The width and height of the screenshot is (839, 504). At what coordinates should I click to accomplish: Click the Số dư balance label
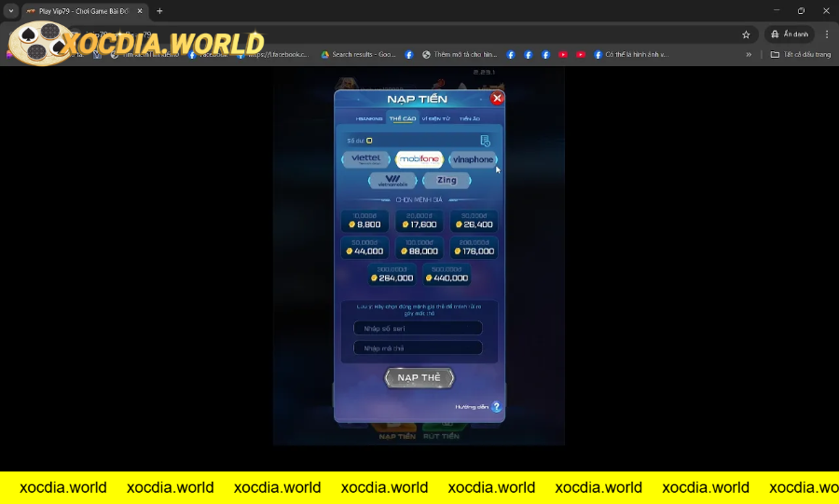pyautogui.click(x=355, y=141)
